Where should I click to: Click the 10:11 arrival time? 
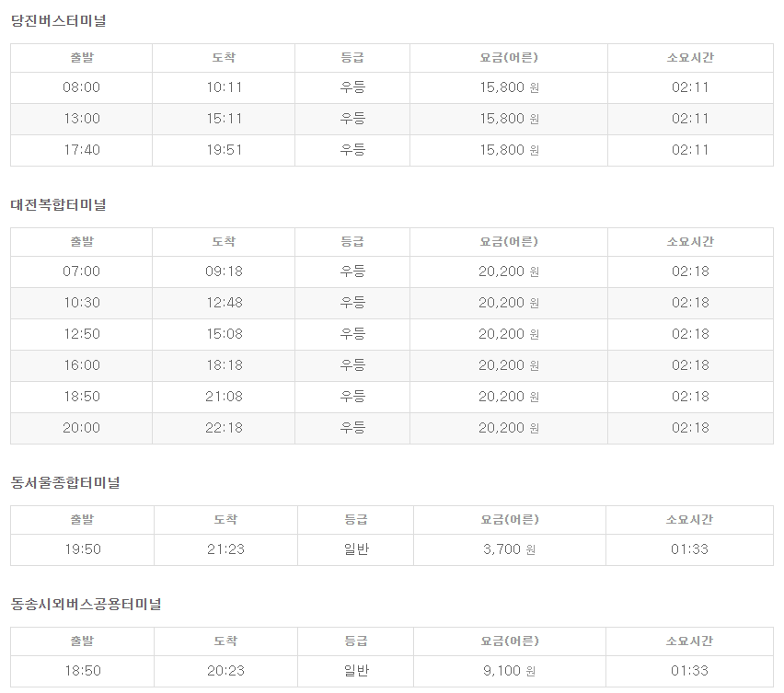224,87
